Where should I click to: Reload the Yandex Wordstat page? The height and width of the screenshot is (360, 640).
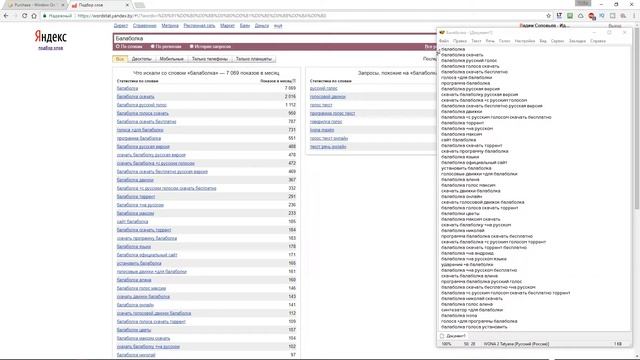(x=24, y=16)
